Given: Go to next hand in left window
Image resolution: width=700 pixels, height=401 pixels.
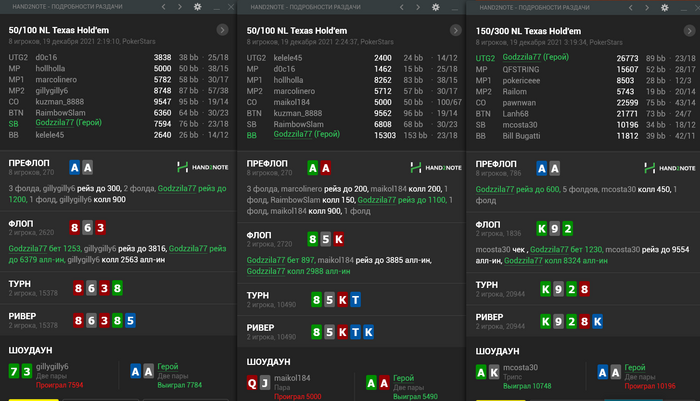Looking at the screenshot, I should (180, 7).
